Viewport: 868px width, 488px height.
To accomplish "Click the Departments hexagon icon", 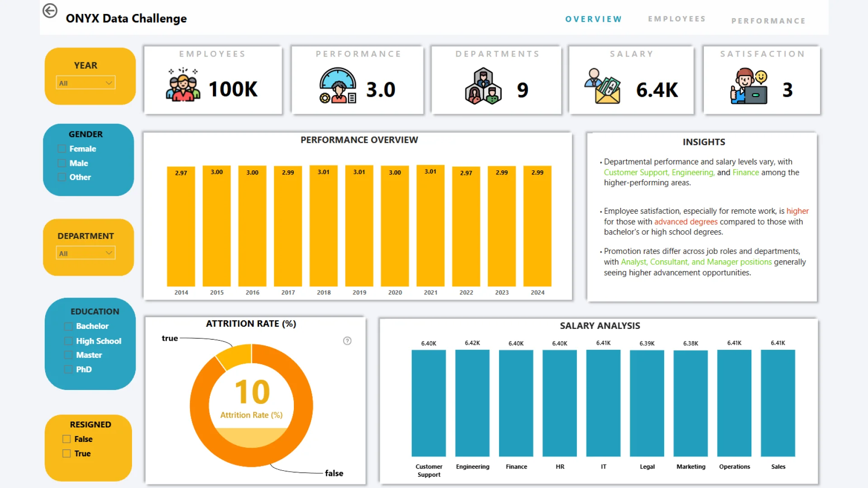I will pyautogui.click(x=483, y=86).
